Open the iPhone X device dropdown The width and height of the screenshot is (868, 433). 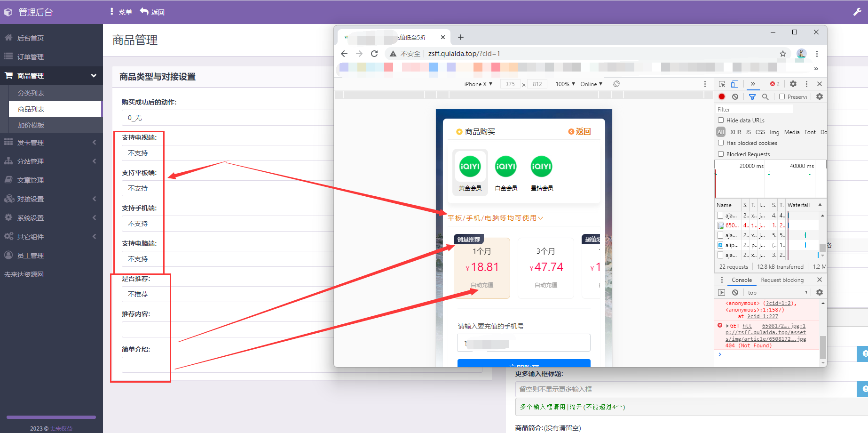pyautogui.click(x=478, y=84)
